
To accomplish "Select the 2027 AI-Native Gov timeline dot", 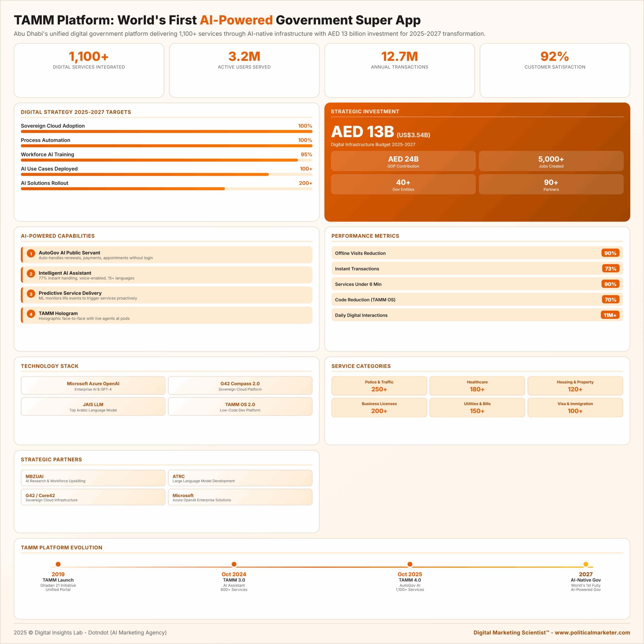I will click(586, 564).
